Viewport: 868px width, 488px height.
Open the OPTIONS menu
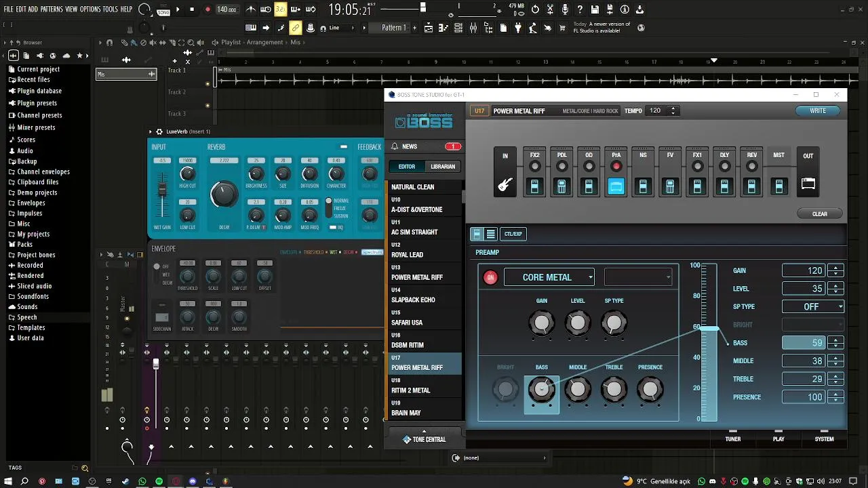tap(90, 9)
